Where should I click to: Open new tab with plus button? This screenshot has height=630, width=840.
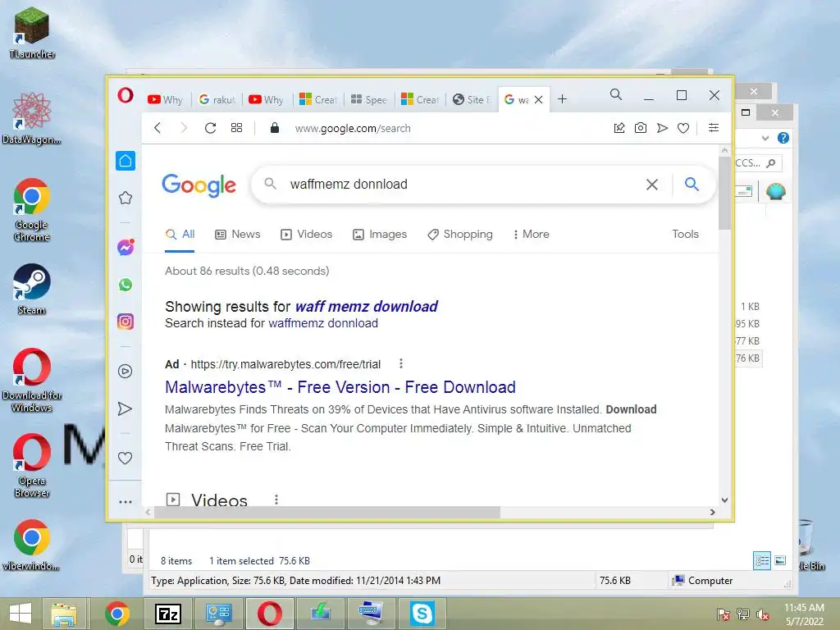point(562,99)
